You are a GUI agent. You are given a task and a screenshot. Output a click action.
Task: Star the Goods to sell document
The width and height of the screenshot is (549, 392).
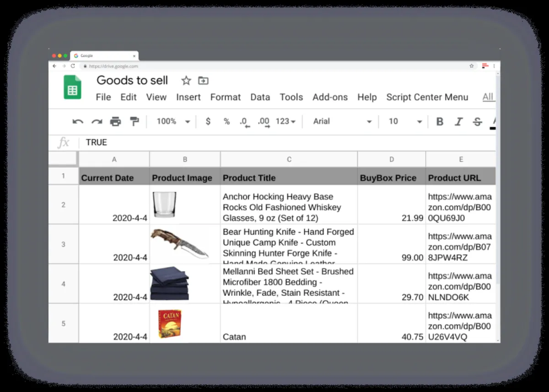coord(186,81)
